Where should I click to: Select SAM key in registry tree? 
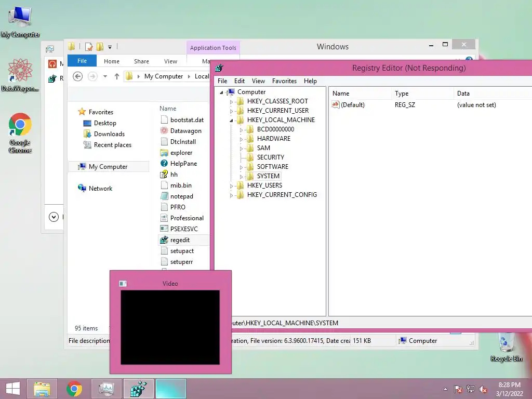coord(263,148)
